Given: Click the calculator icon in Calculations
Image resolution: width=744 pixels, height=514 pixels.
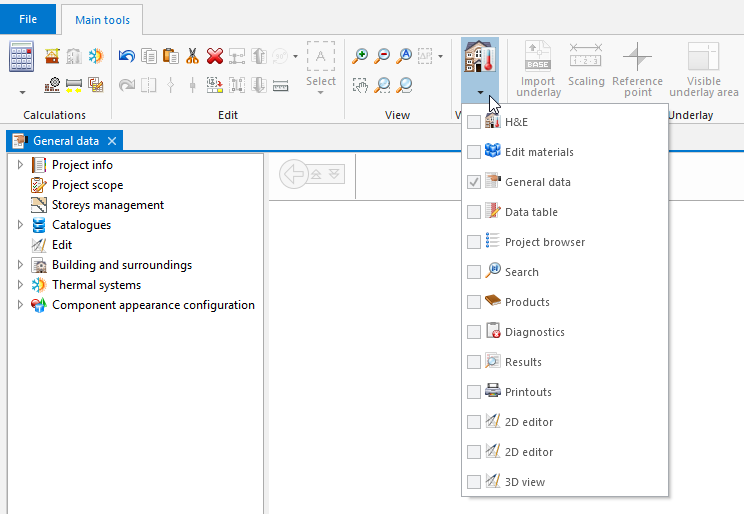Looking at the screenshot, I should point(22,57).
